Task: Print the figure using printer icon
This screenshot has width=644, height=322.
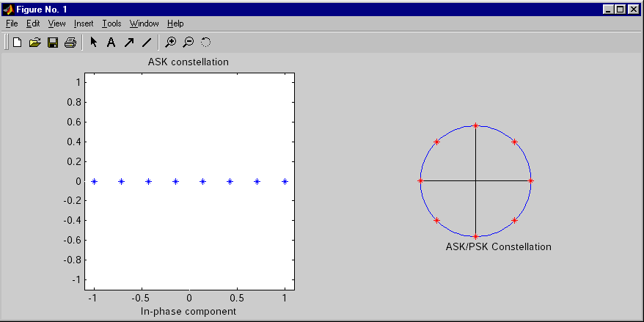Action: [x=70, y=42]
